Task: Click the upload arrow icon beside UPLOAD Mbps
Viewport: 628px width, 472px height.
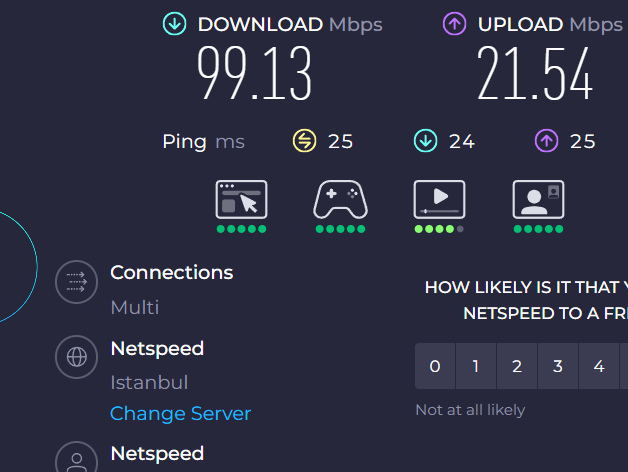Action: point(454,24)
